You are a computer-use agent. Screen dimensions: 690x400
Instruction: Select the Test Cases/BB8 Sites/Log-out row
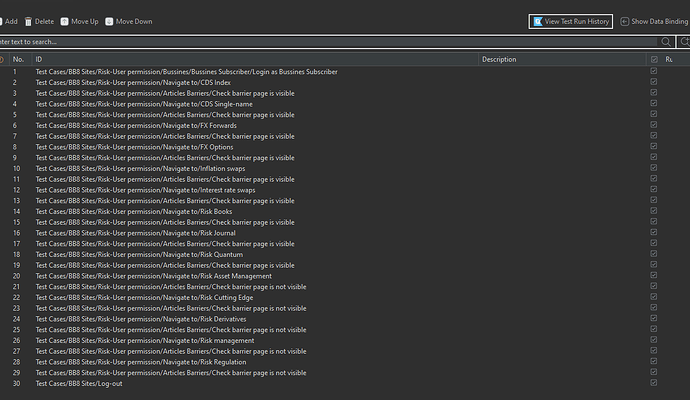coord(79,384)
